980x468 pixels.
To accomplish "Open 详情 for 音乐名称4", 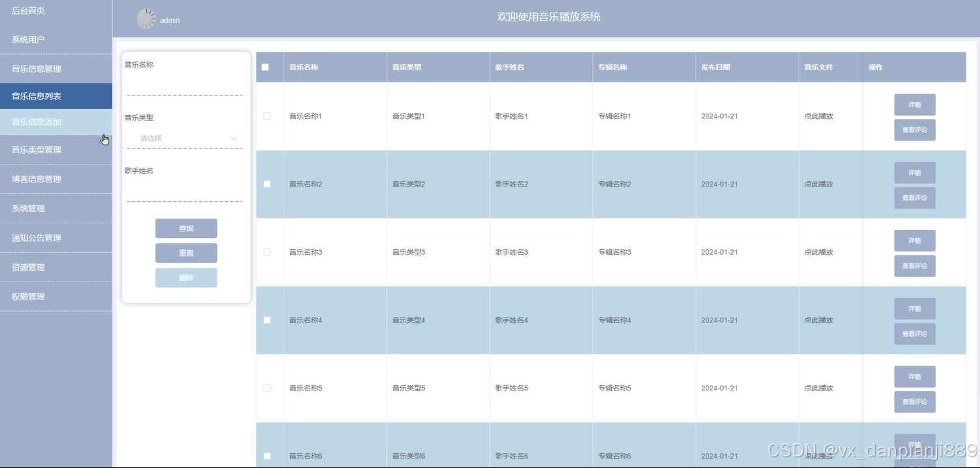I will coord(914,309).
